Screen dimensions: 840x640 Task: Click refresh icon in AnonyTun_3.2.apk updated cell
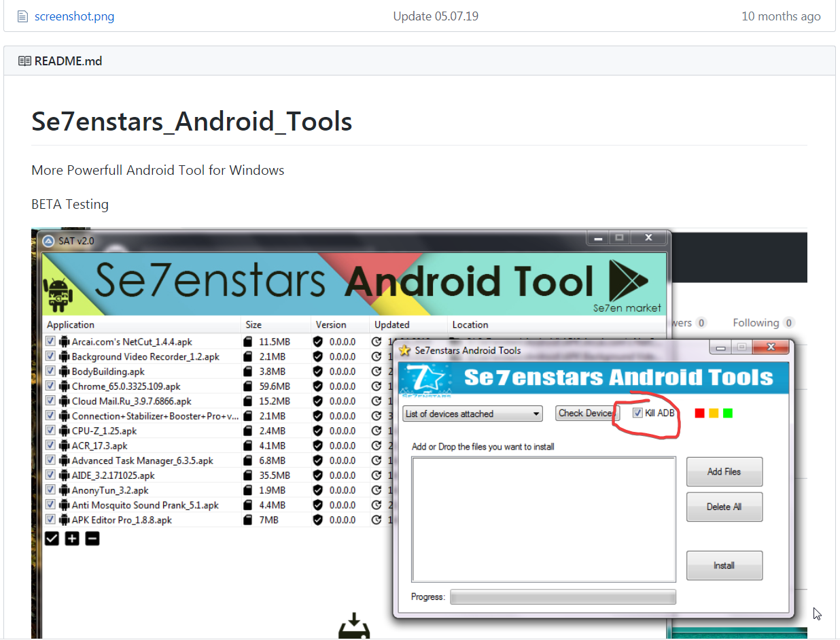(x=377, y=490)
